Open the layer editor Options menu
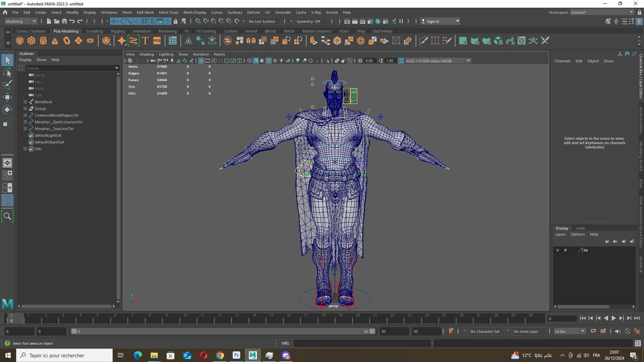The image size is (644, 362). [x=578, y=234]
